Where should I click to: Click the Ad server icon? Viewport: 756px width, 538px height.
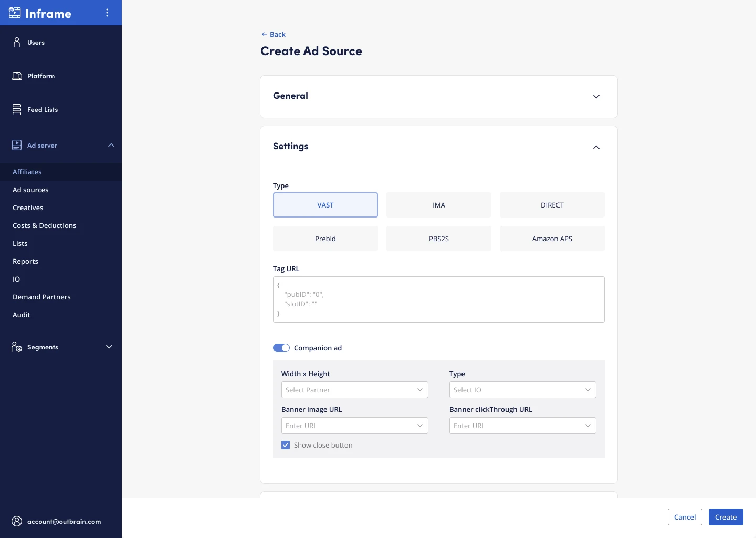[17, 145]
